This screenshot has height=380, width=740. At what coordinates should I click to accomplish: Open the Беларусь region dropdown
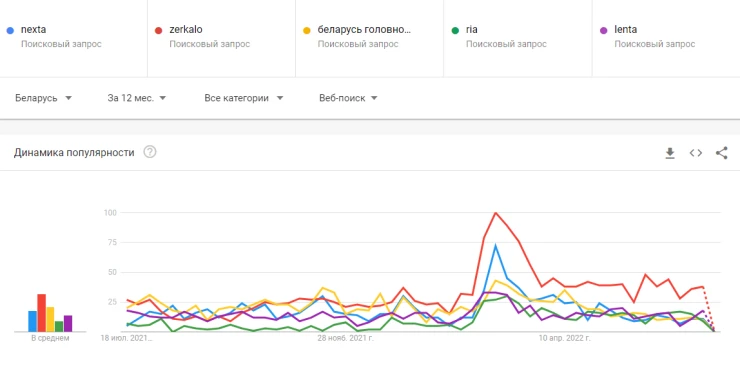43,98
